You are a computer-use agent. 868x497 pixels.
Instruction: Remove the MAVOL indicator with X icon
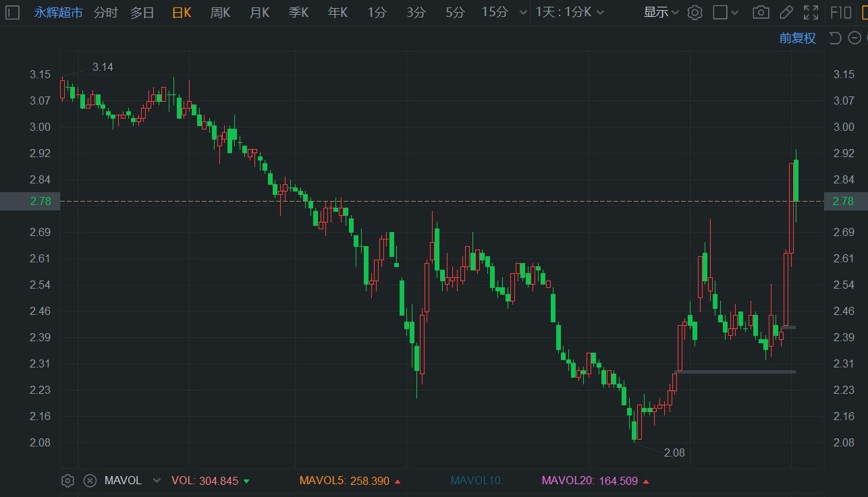click(x=90, y=481)
